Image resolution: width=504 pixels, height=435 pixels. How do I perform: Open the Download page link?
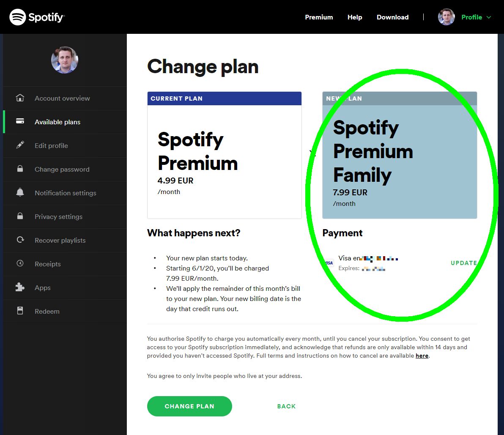(392, 17)
